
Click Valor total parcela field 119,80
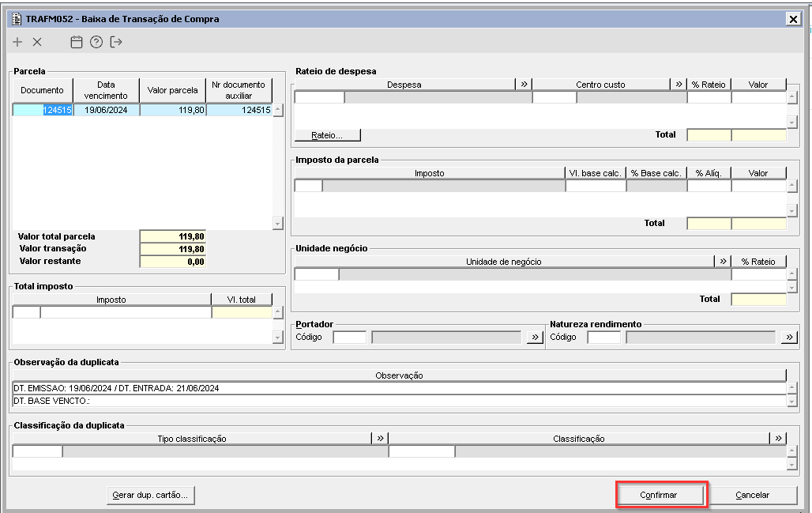(x=173, y=236)
